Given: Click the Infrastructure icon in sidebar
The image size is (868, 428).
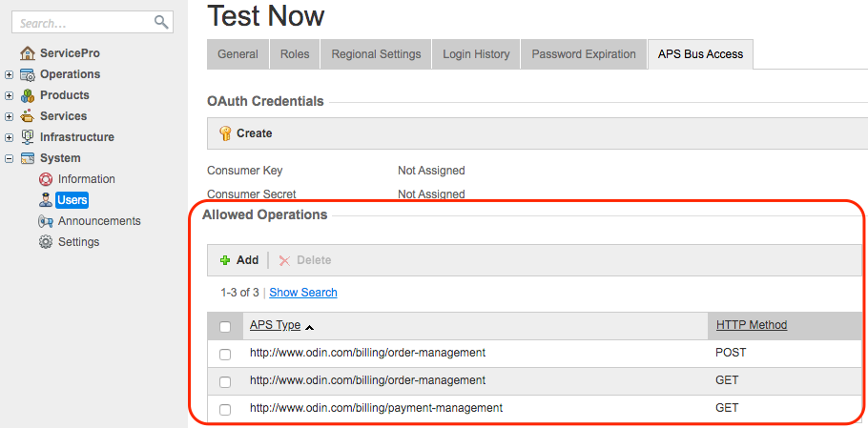Looking at the screenshot, I should point(28,137).
